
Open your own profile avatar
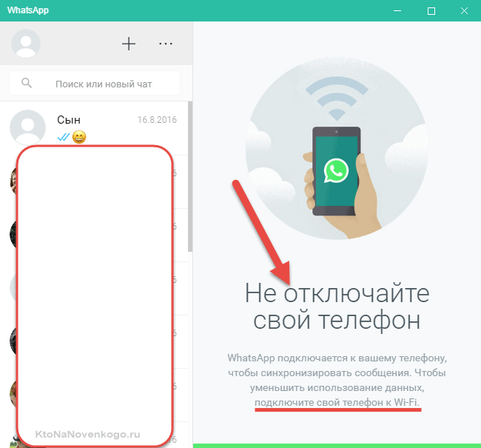pyautogui.click(x=26, y=44)
